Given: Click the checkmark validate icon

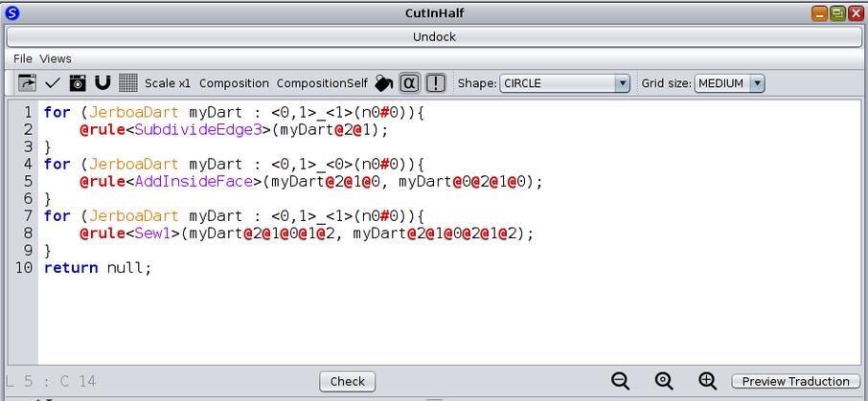Looking at the screenshot, I should [53, 83].
